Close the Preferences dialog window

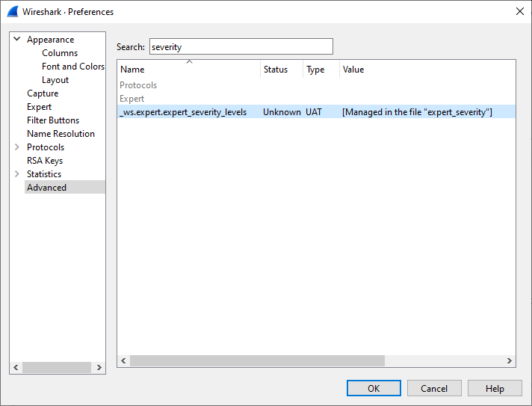tap(519, 11)
